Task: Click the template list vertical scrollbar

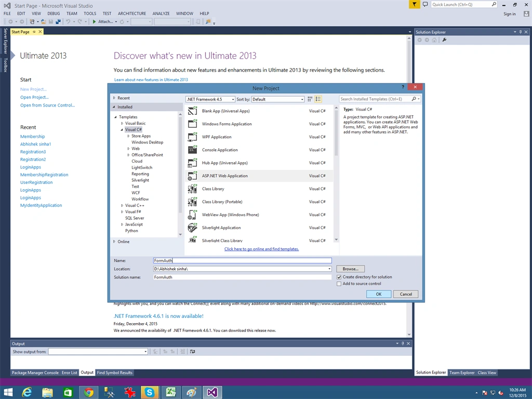Action: 336,174
